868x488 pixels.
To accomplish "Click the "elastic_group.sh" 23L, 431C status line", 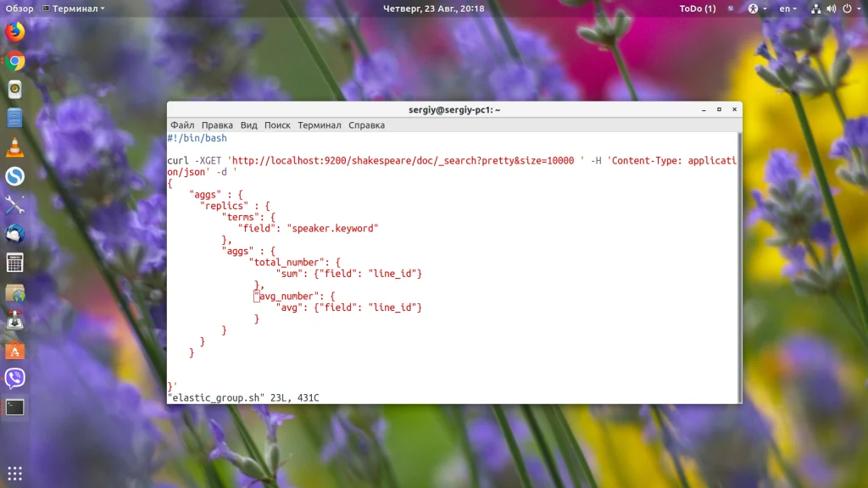I will pos(243,398).
